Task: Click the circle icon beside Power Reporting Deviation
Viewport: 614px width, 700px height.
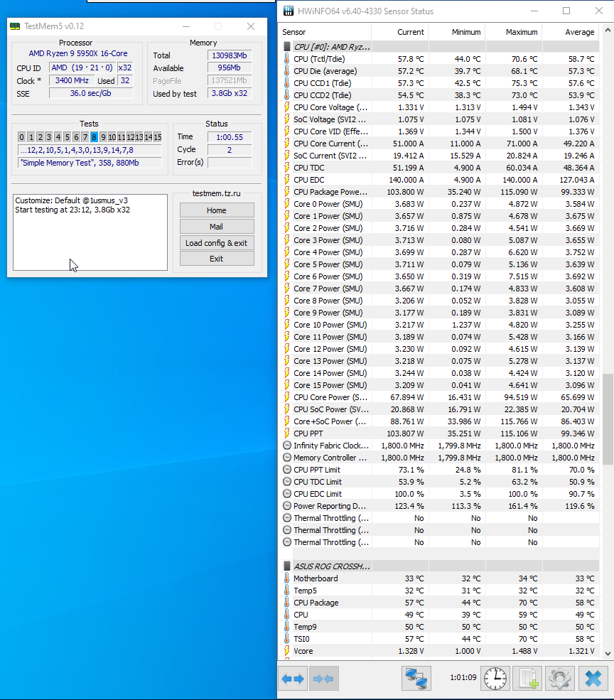Action: click(x=286, y=506)
